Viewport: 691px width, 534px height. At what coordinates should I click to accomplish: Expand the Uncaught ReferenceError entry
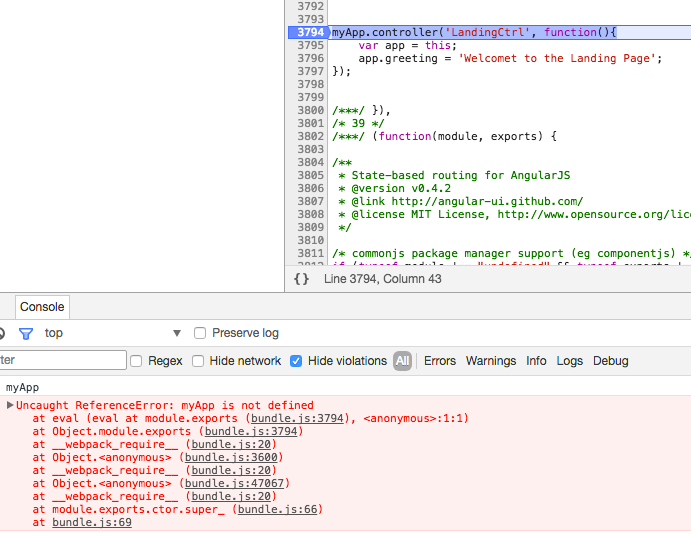10,405
